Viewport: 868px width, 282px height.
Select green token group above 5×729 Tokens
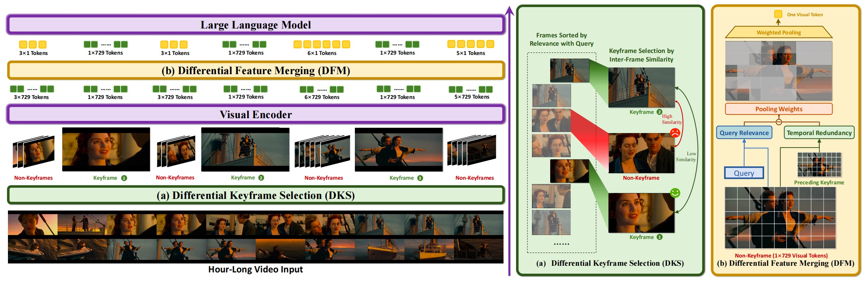pyautogui.click(x=471, y=89)
